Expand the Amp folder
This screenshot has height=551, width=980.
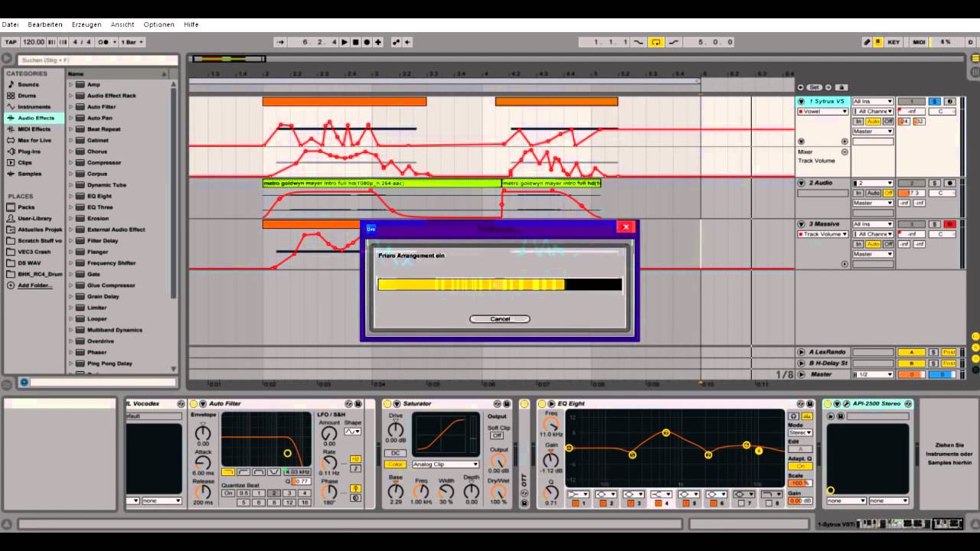[x=71, y=84]
